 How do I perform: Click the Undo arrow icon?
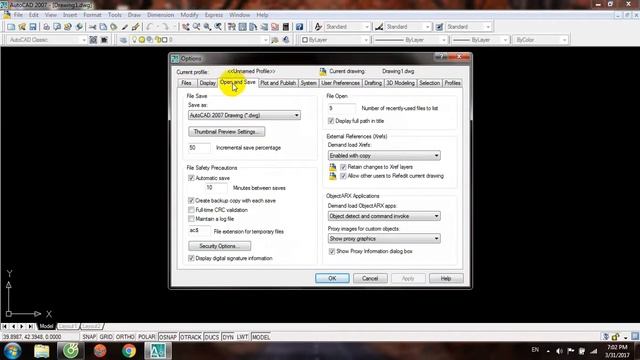pos(149,27)
